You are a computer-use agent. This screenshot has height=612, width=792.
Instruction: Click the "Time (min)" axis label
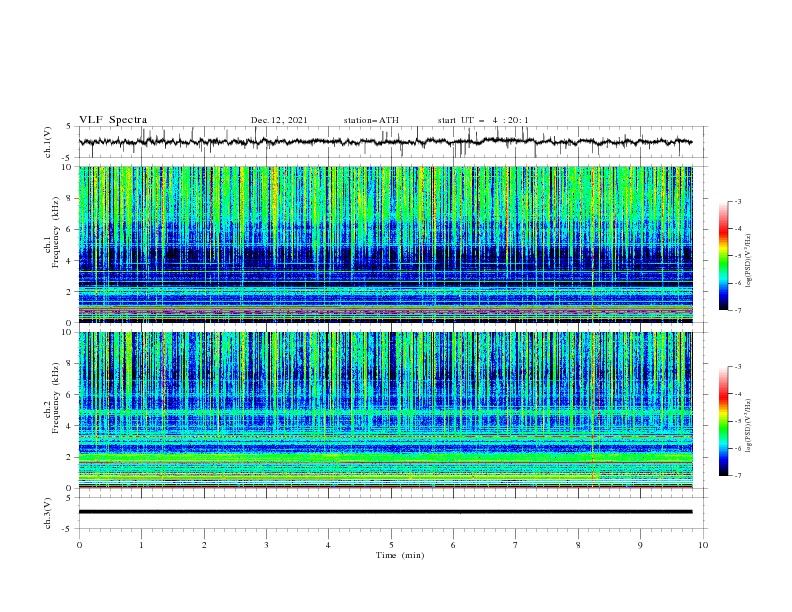pyautogui.click(x=400, y=555)
